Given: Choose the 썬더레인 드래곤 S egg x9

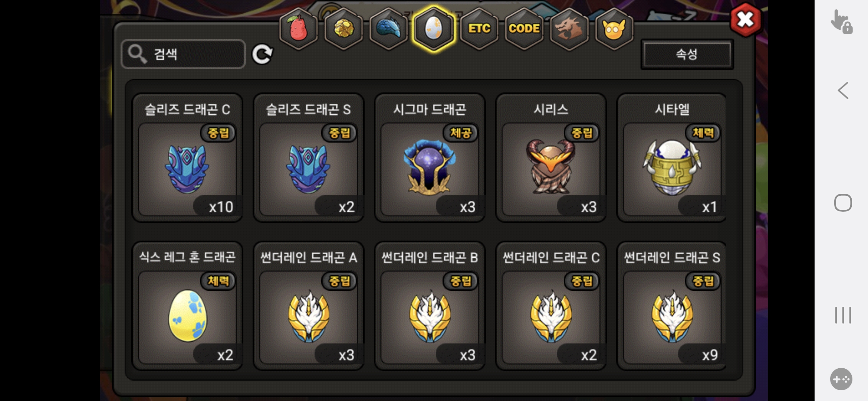Looking at the screenshot, I should click(672, 306).
